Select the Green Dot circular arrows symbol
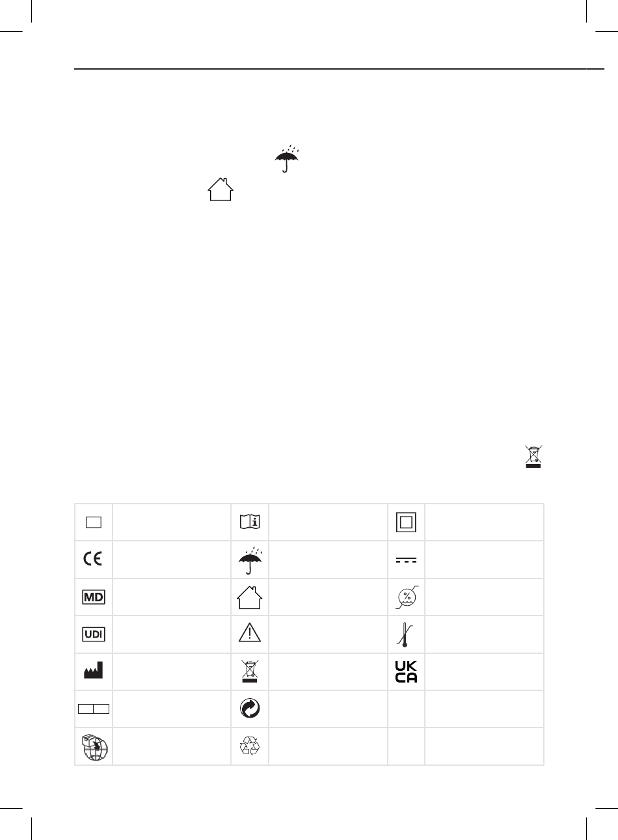 coord(250,710)
